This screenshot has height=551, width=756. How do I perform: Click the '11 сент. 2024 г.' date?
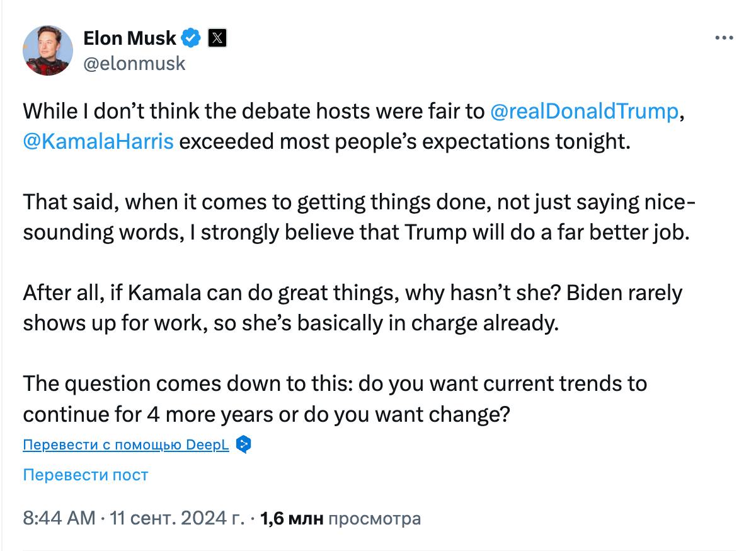(x=176, y=519)
